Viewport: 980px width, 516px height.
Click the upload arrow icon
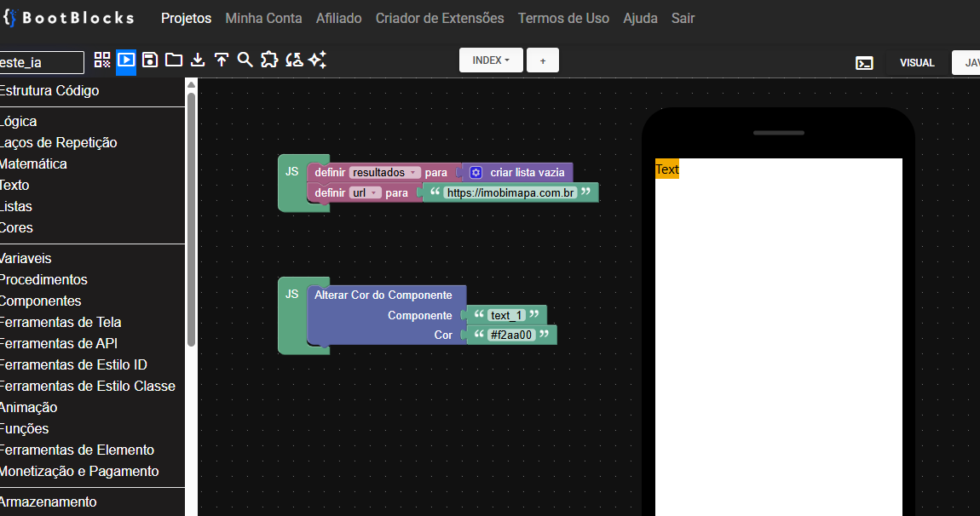pyautogui.click(x=222, y=60)
